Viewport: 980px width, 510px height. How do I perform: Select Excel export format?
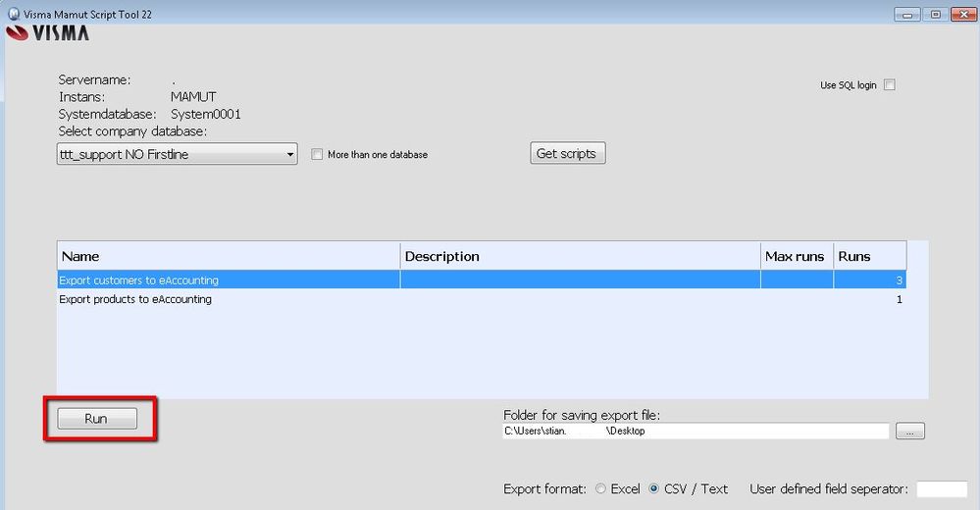600,488
